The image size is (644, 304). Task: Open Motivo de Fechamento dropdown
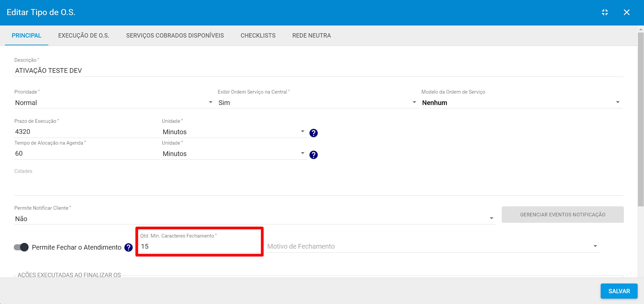[x=433, y=246]
